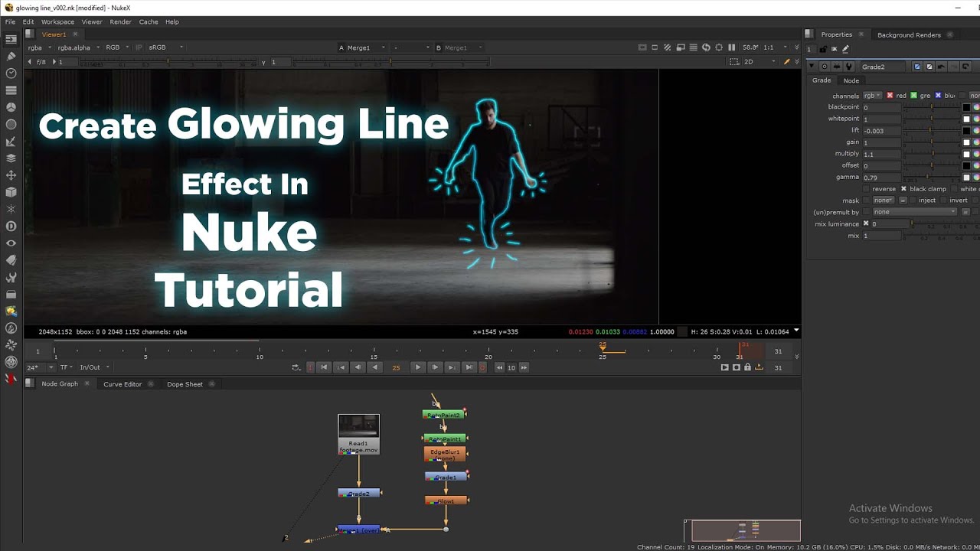Viewport: 980px width, 551px height.
Task: Open the Workspace menu
Action: 57,21
